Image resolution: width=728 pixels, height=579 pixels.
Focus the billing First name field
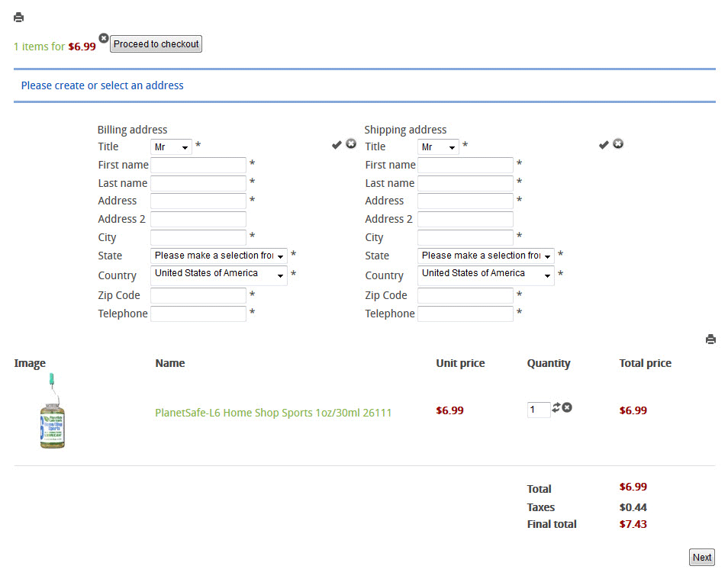tap(198, 165)
